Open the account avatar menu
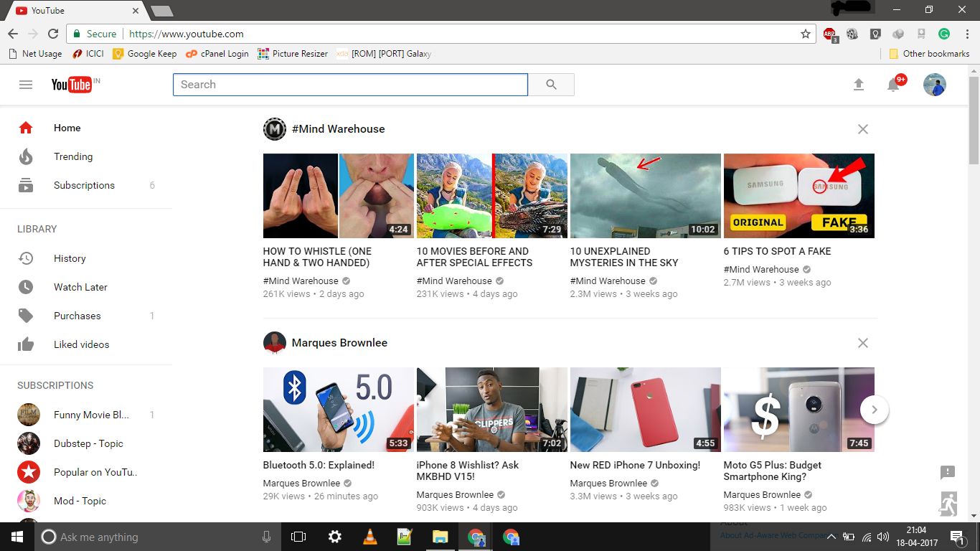The image size is (980, 551). coord(935,85)
